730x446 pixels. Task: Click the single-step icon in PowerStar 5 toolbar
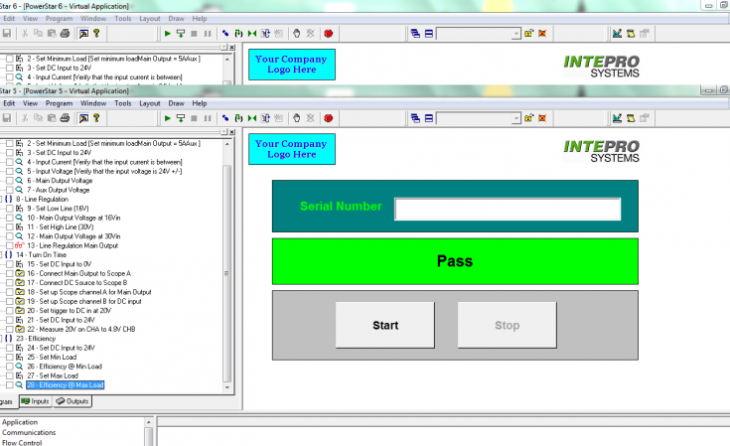pos(181,118)
